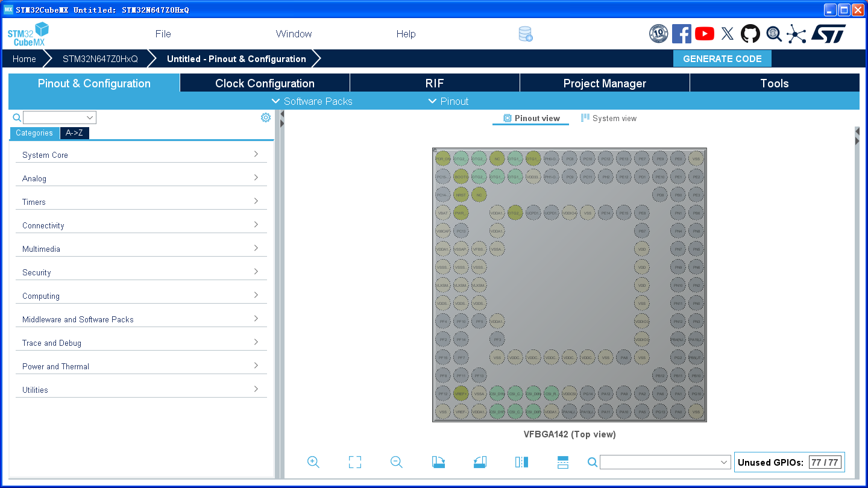Open the Tools tab
This screenshot has height=488, width=868.
[x=775, y=83]
